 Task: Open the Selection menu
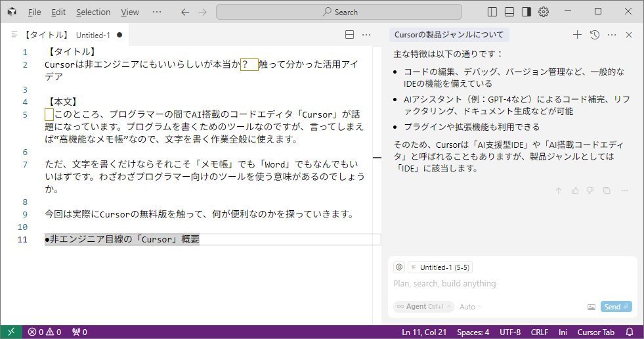93,12
